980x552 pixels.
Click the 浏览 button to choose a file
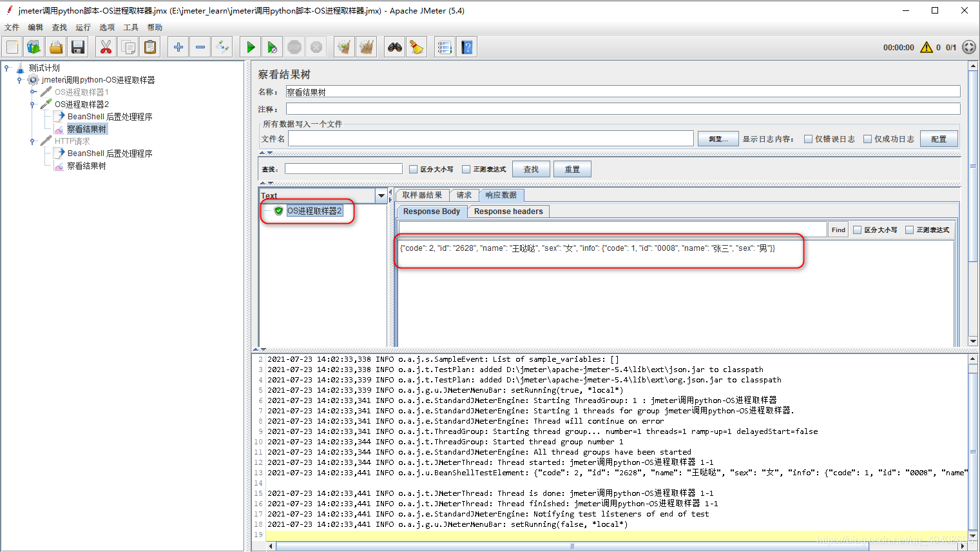pyautogui.click(x=717, y=138)
